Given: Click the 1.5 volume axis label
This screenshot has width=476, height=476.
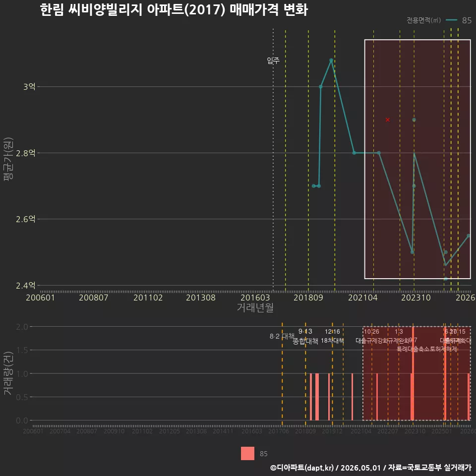Looking at the screenshot, I should click(22, 351).
